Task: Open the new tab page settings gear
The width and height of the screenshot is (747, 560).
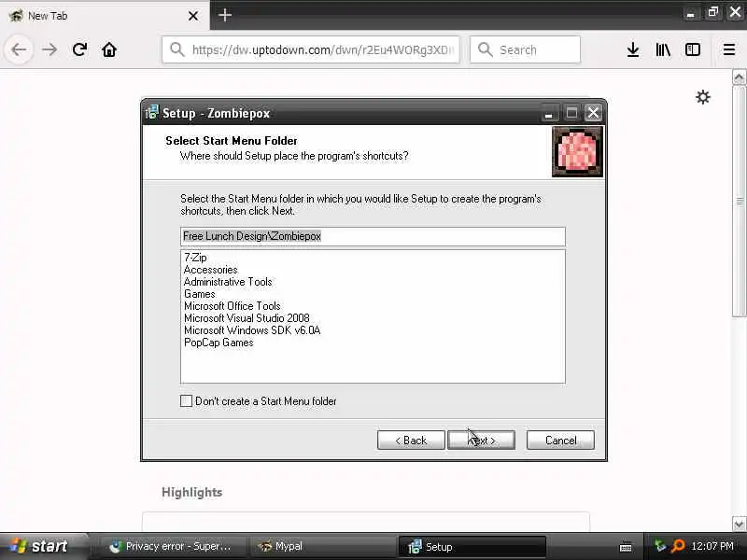Action: pos(703,97)
